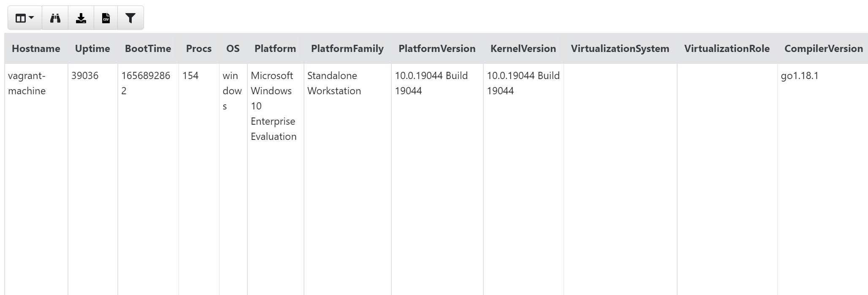This screenshot has width=868, height=295.
Task: Click the KernelVersion column header
Action: pos(523,49)
